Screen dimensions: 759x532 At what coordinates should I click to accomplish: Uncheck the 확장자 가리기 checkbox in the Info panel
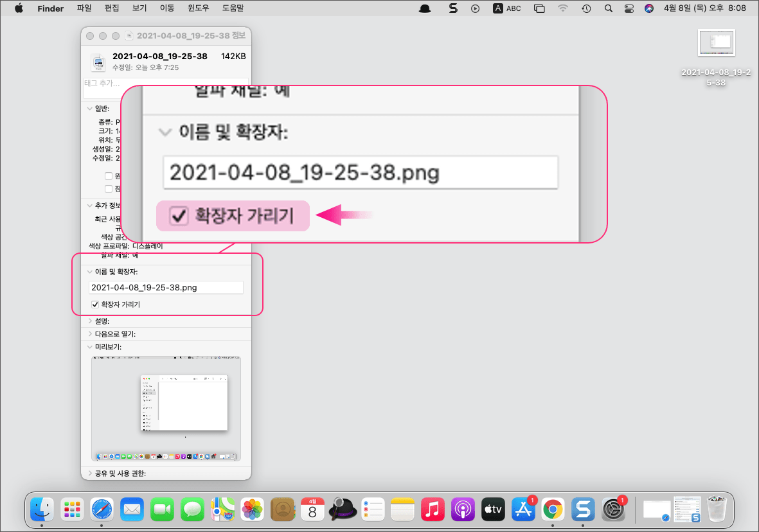point(94,304)
